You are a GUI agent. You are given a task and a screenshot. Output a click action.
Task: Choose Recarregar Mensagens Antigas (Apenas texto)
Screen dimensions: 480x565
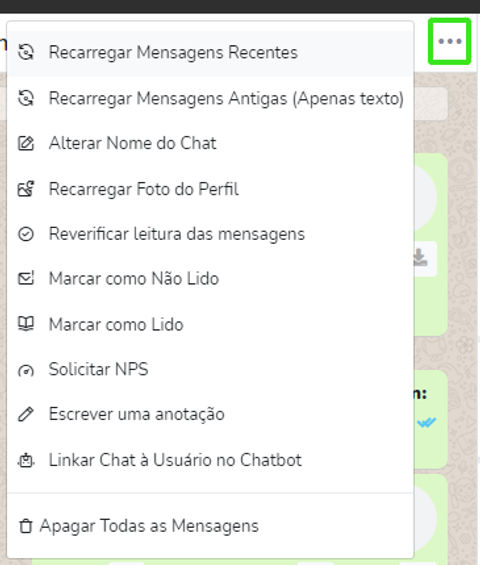[x=210, y=98]
